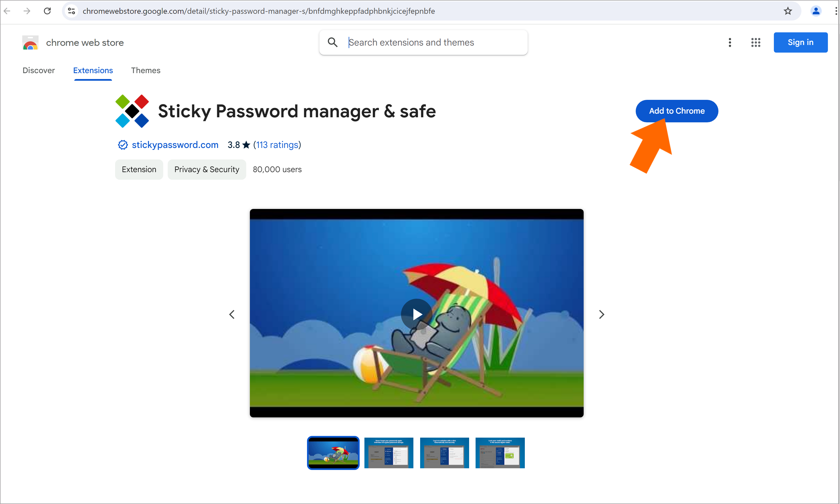Reload the page with the refresh icon
The image size is (840, 504).
point(47,11)
